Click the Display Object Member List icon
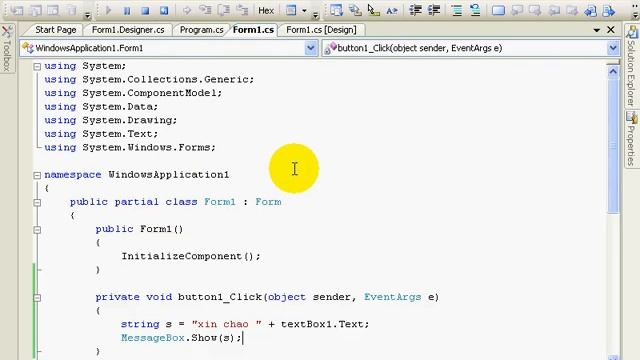This screenshot has height=360, width=640. (x=336, y=10)
